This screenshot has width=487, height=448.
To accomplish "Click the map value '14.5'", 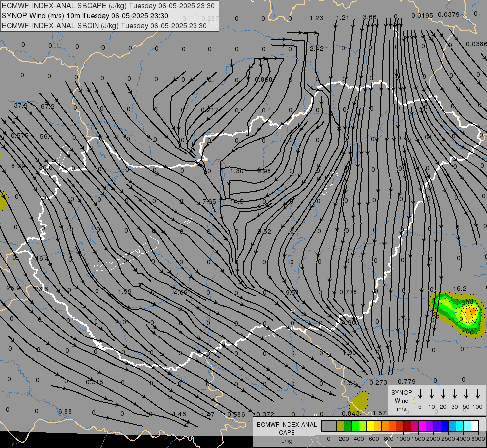I will coord(237,201).
